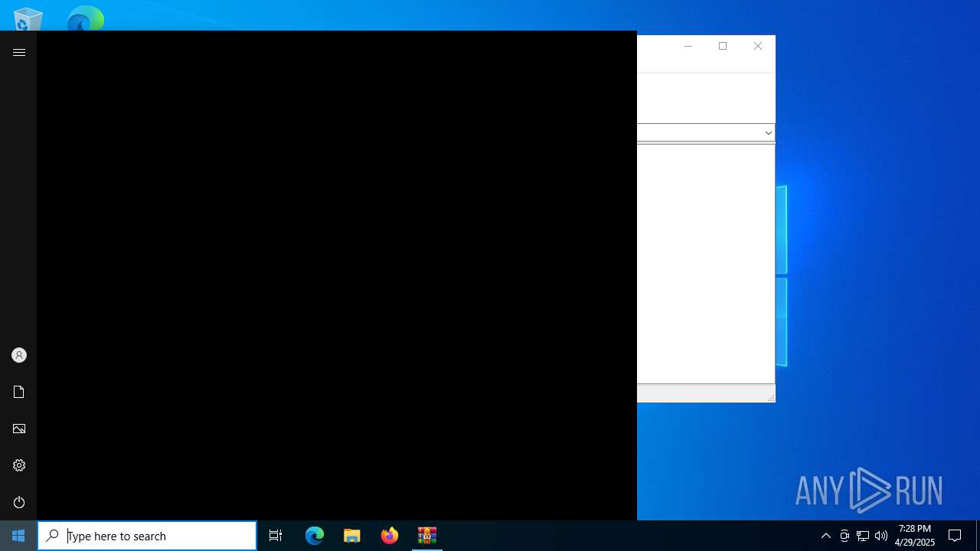
Task: Expand the address dropdown in the background window
Action: 768,132
